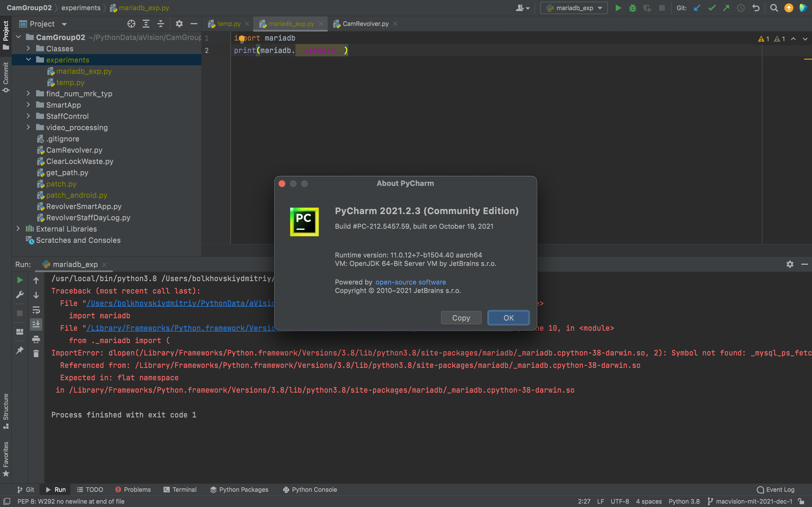812x507 pixels.
Task: Toggle scroll to end in the console
Action: click(x=36, y=324)
